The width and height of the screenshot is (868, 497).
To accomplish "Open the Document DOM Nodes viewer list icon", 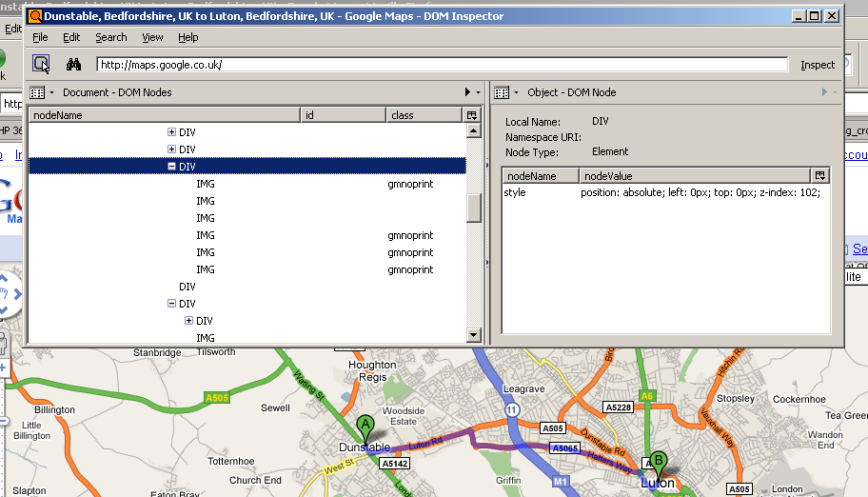I will click(38, 92).
